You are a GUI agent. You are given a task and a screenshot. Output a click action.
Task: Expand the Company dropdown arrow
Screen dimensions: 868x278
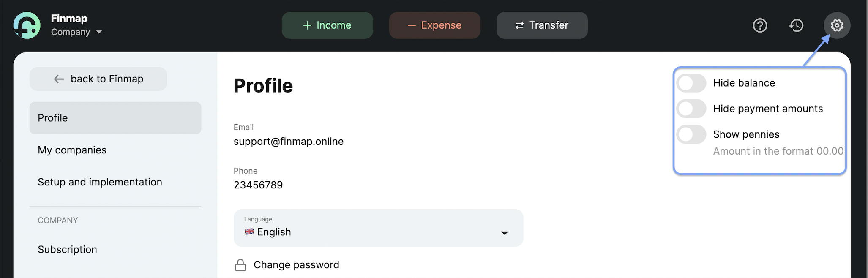coord(99,32)
